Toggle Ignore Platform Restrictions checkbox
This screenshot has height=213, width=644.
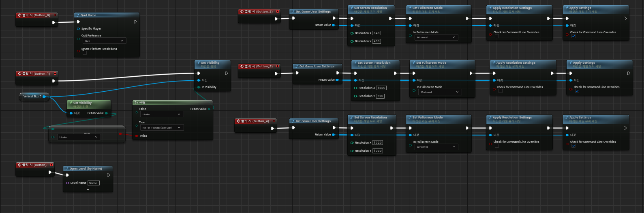84,53
